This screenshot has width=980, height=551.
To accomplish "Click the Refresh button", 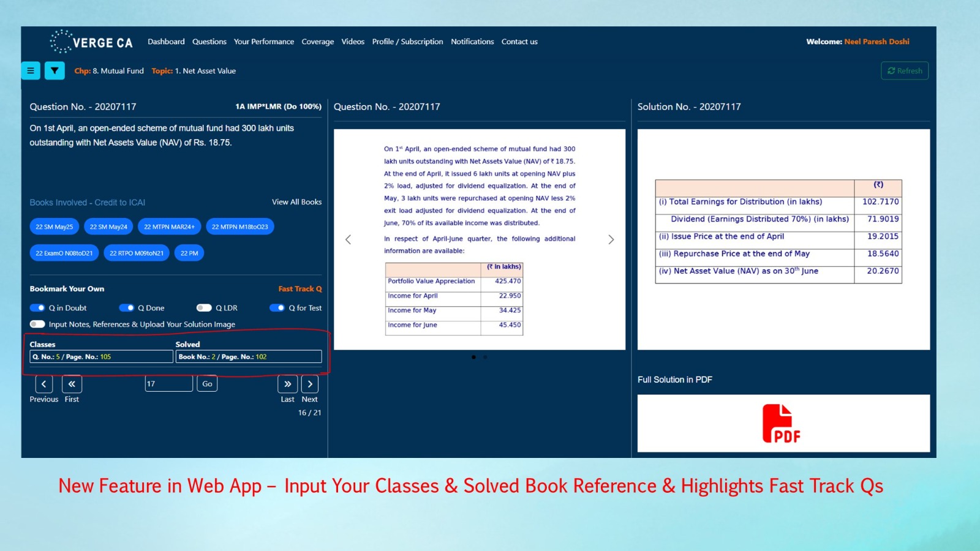I will click(x=905, y=71).
